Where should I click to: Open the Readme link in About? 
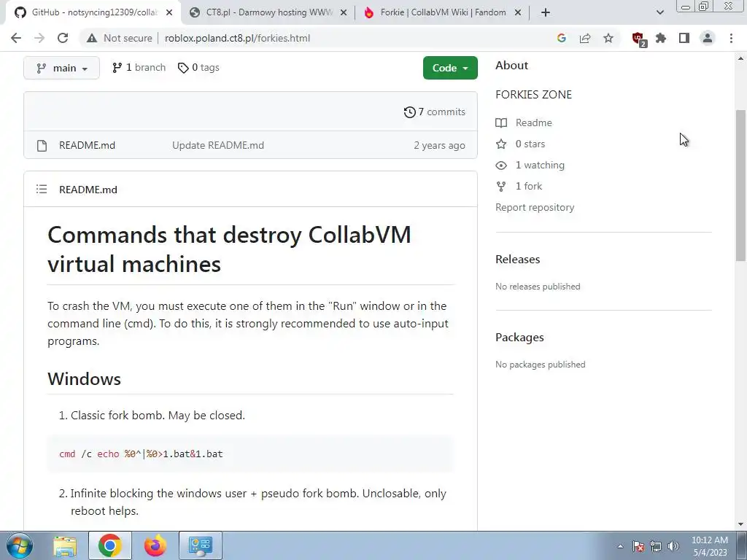click(x=524, y=122)
